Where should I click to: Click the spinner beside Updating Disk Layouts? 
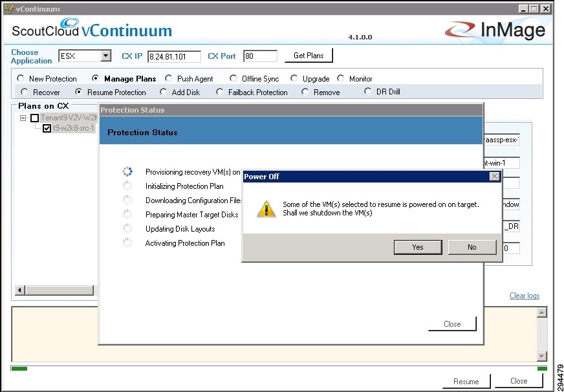[x=127, y=229]
